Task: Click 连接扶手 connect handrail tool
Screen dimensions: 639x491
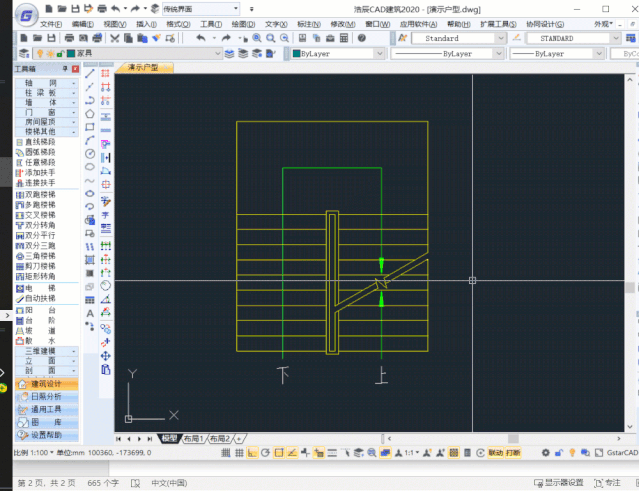Action: pos(36,183)
